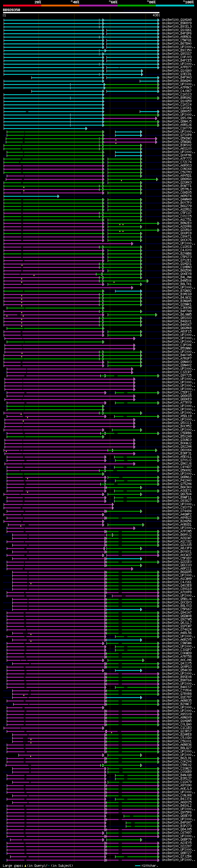Select the UniRef100_A6MUT4 label
The image size is (197, 868).
176,196
